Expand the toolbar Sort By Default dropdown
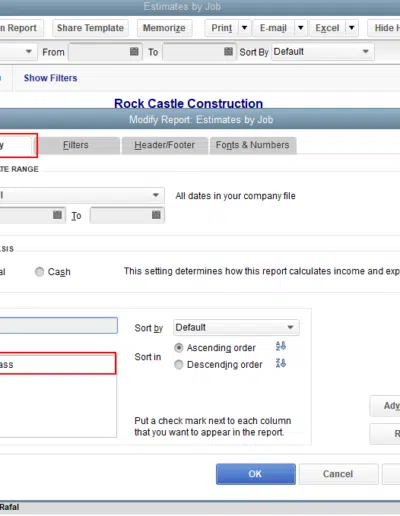The height and width of the screenshot is (516, 400). [x=366, y=52]
